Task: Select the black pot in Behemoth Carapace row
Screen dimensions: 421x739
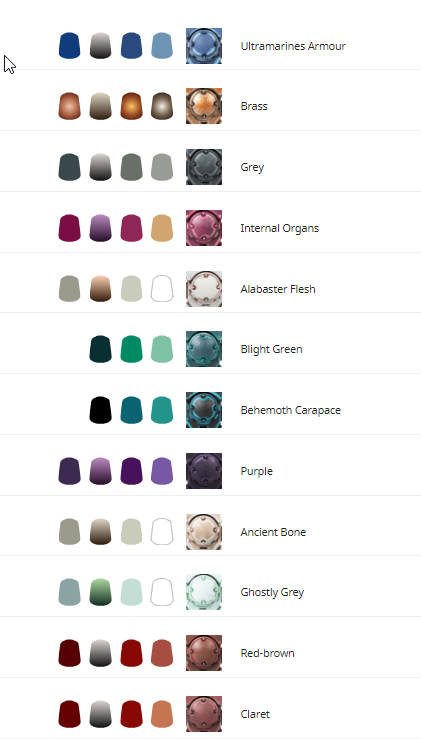Action: click(x=100, y=410)
